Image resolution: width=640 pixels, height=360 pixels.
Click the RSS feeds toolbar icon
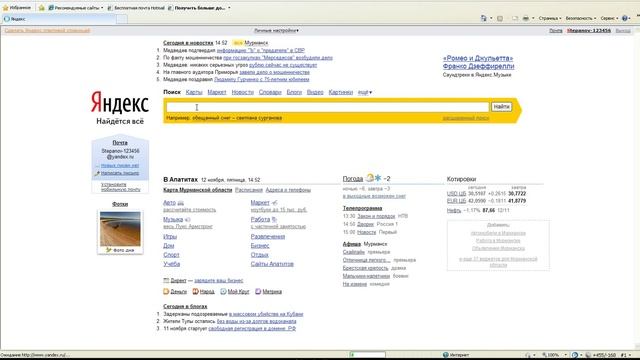[500, 18]
